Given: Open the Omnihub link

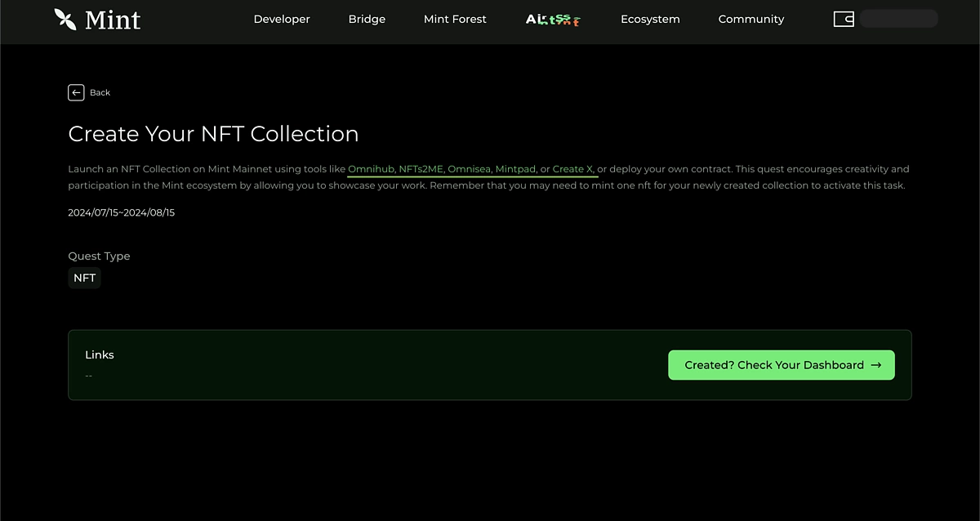Looking at the screenshot, I should click(372, 169).
